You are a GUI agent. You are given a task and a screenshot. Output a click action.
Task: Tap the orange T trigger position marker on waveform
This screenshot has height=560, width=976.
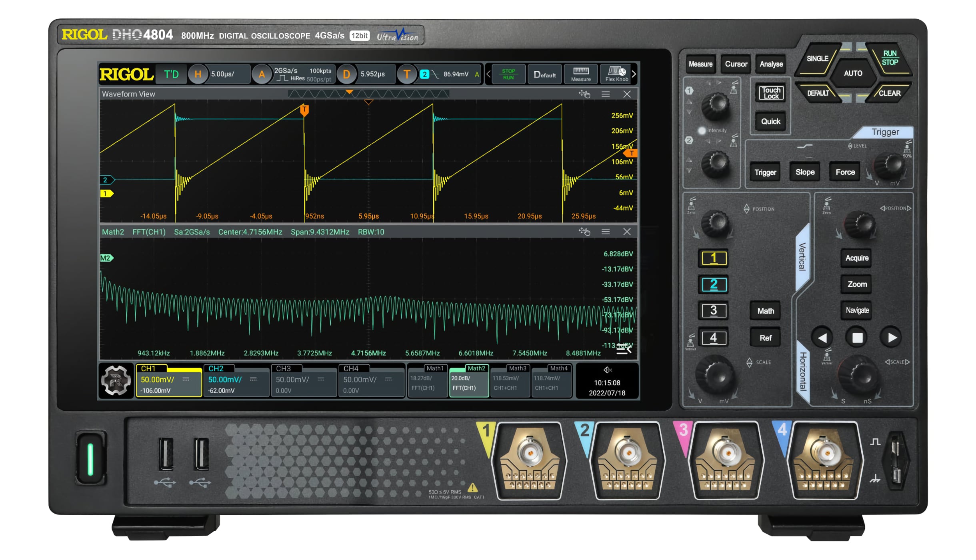pos(304,110)
